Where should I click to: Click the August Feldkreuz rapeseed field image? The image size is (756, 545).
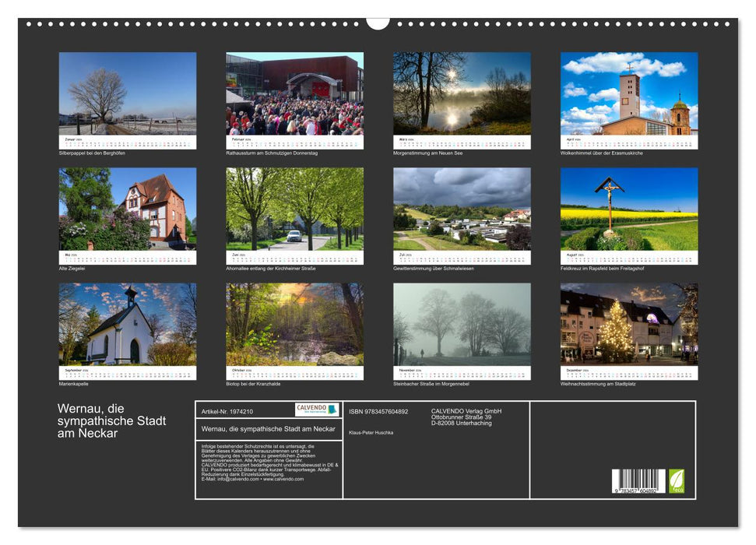tap(628, 213)
